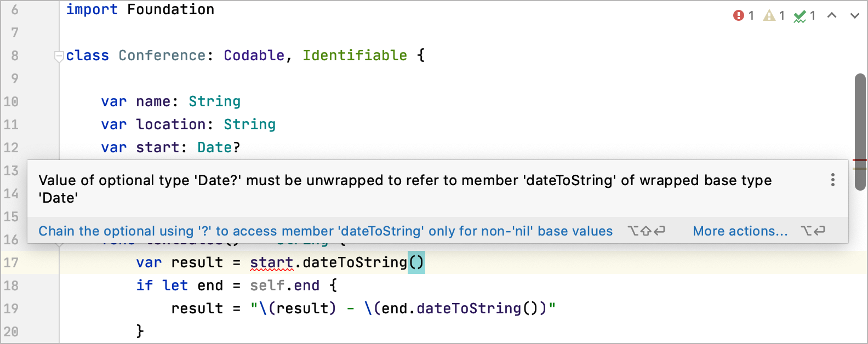
Task: Open the More actions link
Action: coord(740,231)
